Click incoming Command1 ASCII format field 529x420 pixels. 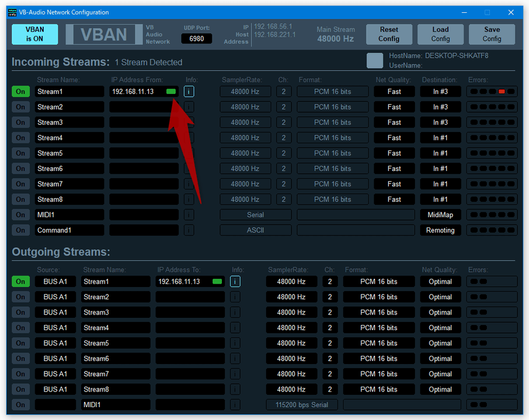pos(255,230)
